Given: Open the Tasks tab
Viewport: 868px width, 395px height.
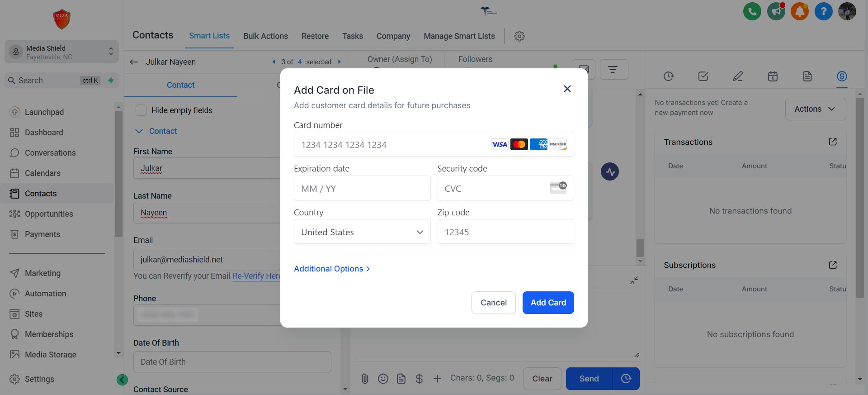Looking at the screenshot, I should click(352, 36).
